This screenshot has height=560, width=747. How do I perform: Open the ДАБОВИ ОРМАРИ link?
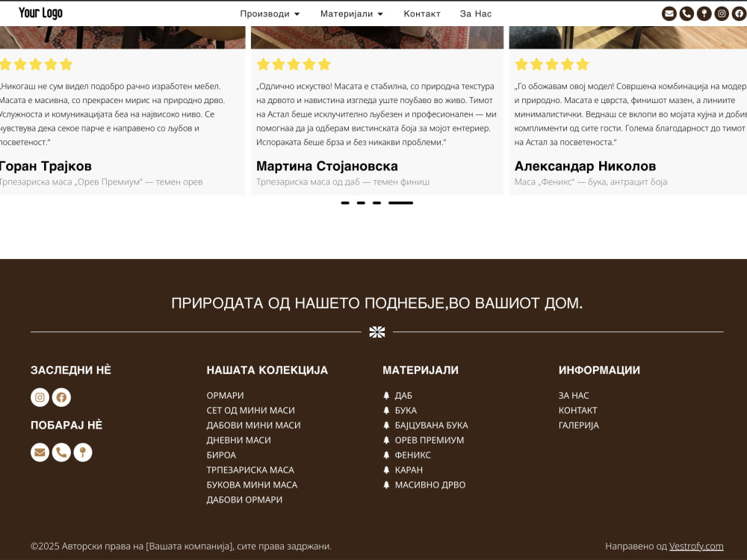244,500
